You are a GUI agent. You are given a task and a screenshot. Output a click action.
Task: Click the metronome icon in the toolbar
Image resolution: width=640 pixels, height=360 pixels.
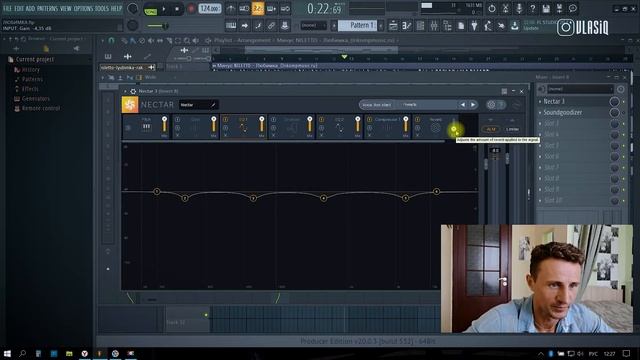(x=231, y=9)
